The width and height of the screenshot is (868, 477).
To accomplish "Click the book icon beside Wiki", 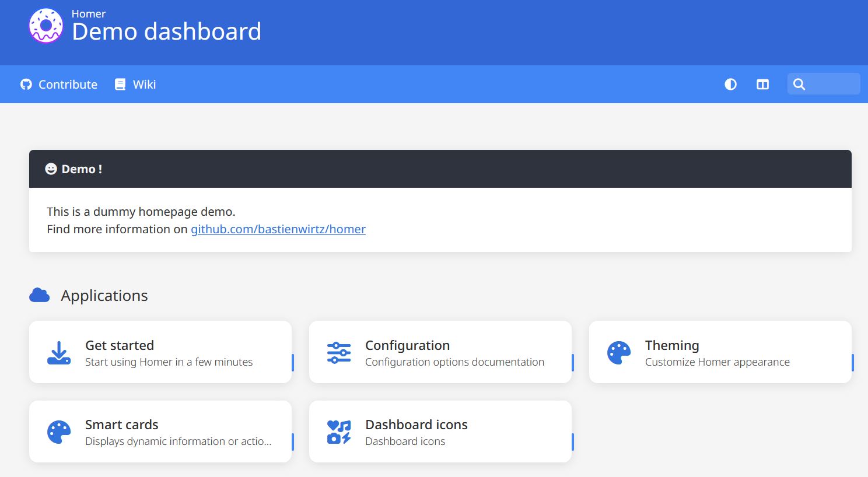I will 120,85.
